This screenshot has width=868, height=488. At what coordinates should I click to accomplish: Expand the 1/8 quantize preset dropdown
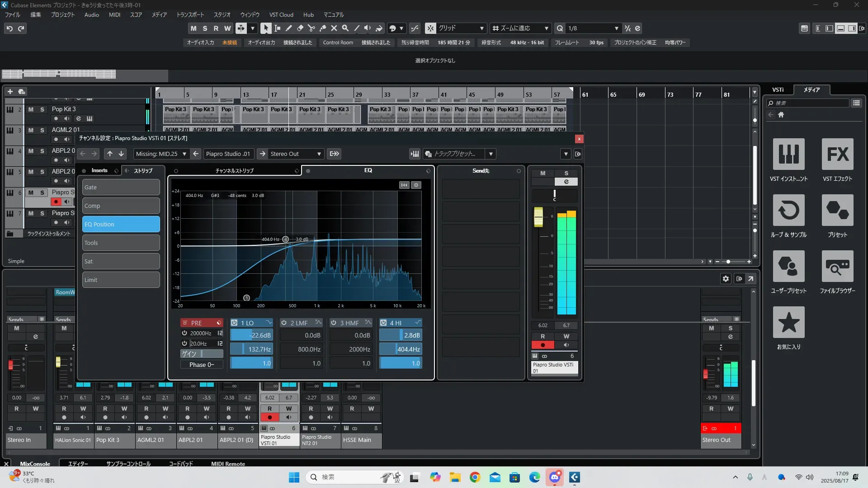[x=616, y=28]
